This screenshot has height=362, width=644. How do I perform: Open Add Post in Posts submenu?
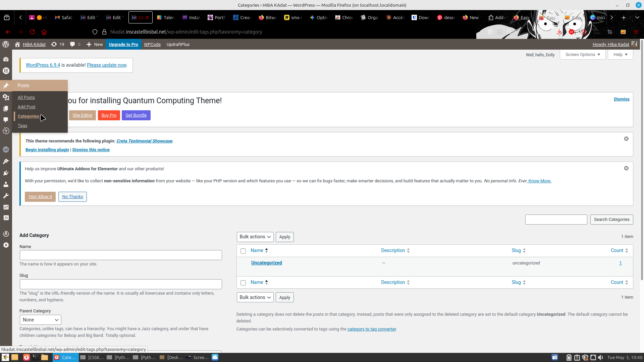coord(26,107)
